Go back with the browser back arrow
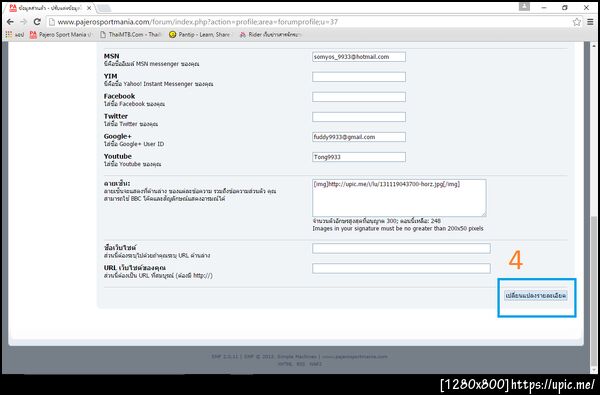The image size is (600, 395). (x=10, y=22)
